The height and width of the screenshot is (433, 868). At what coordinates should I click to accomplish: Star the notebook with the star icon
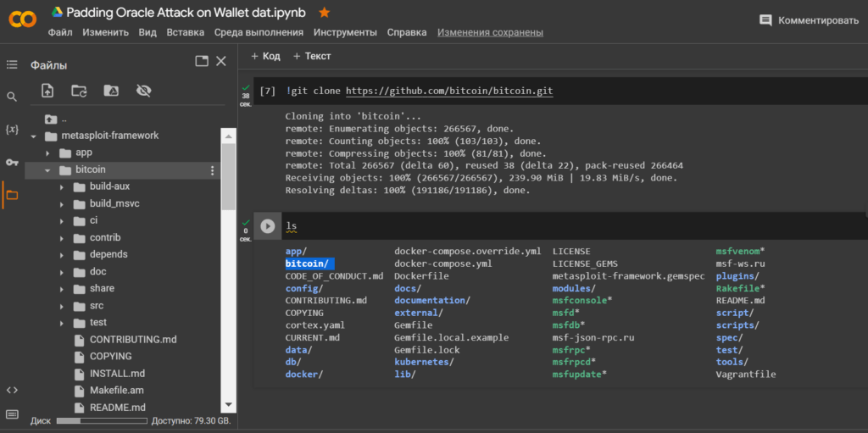pyautogui.click(x=325, y=12)
